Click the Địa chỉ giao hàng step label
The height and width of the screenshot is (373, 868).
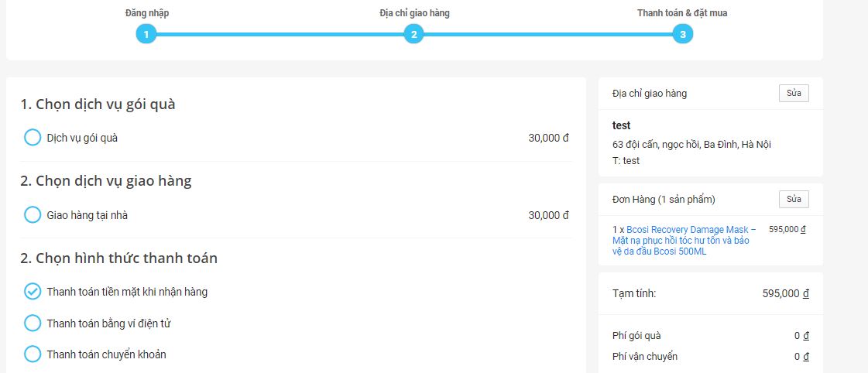(x=414, y=13)
